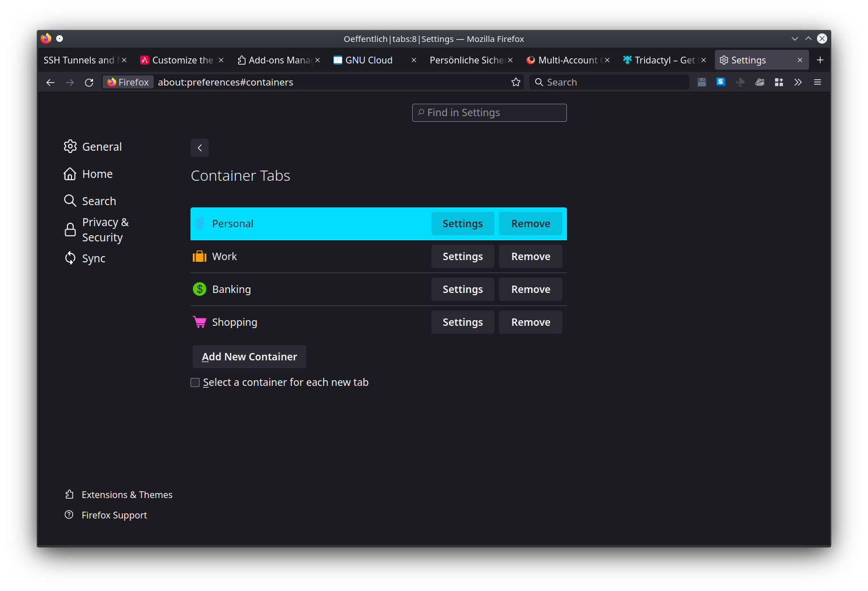The image size is (868, 591).
Task: Click the Work container briefcase icon
Action: click(199, 256)
